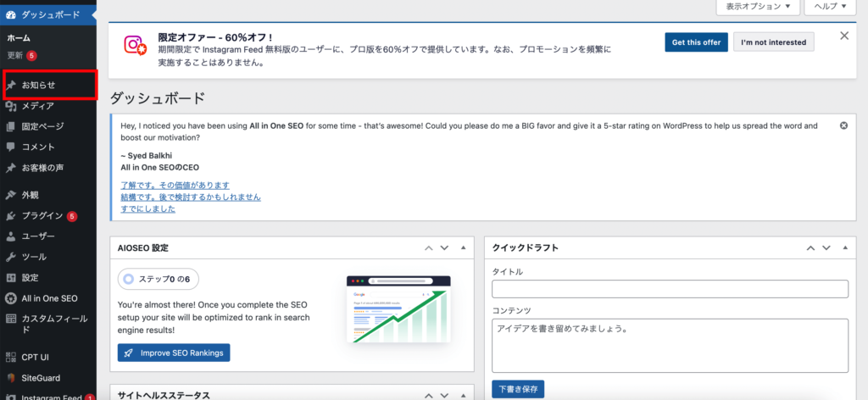
Task: Click the CPT UI icon in sidebar
Action: (10, 358)
